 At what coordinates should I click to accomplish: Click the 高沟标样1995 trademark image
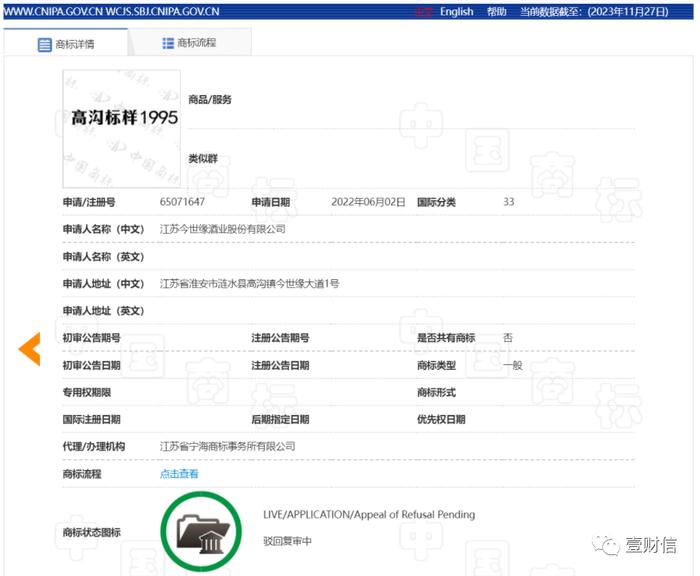[x=121, y=129]
